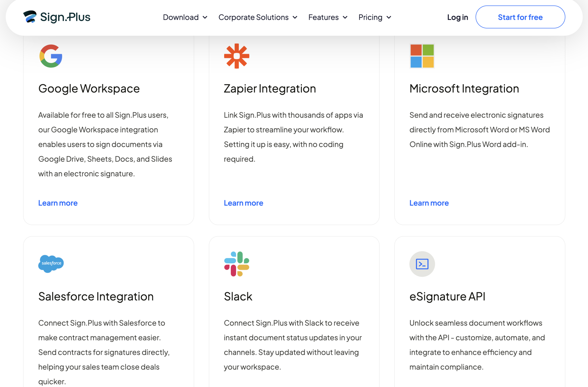Click the eSignature API terminal icon

(422, 264)
